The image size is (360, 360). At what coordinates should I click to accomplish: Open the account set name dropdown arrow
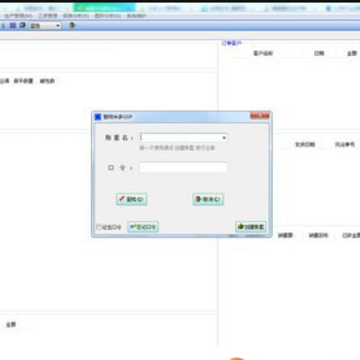224,138
